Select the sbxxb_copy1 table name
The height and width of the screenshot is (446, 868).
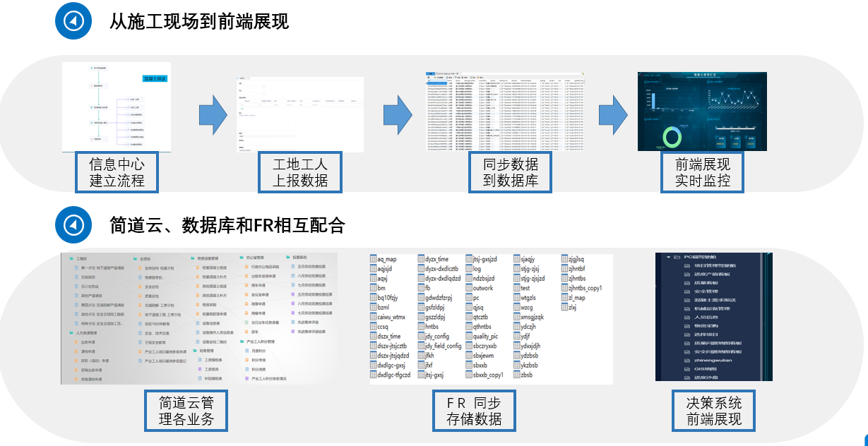[x=488, y=375]
